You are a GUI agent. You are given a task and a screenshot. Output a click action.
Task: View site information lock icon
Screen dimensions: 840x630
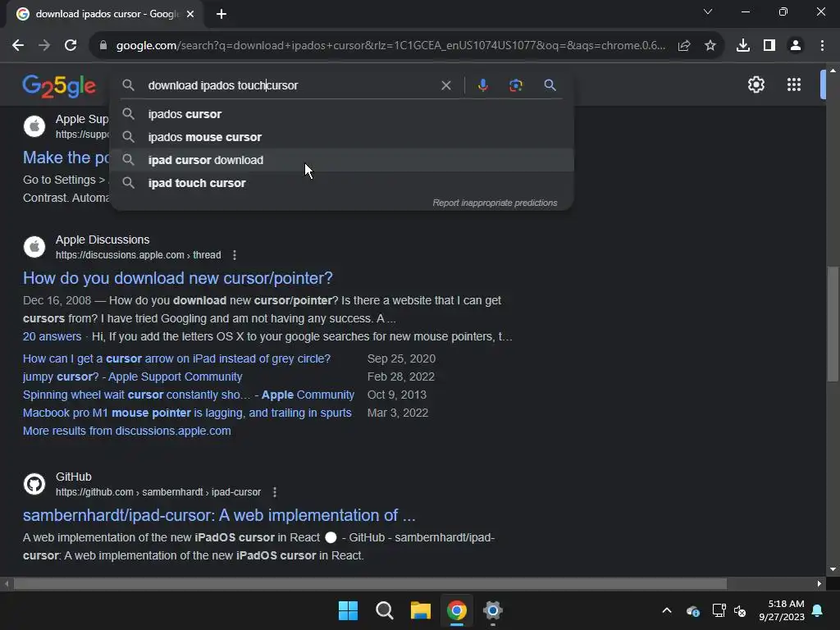[x=103, y=46]
